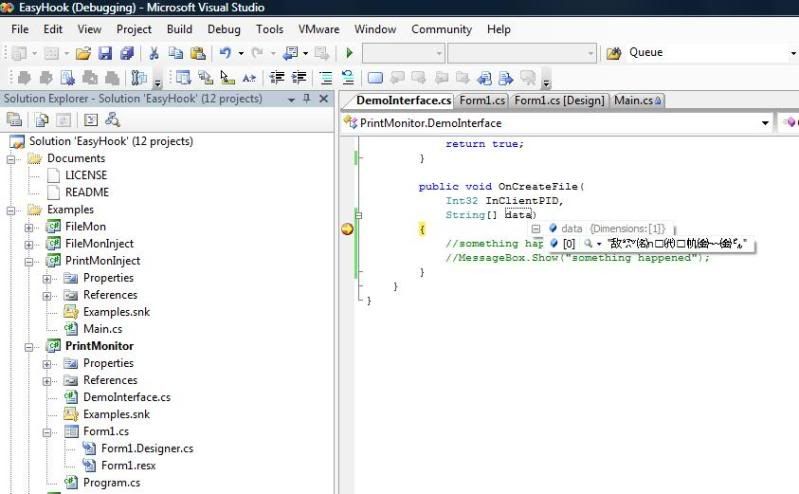Select DemoInterface.cs in PrintMonitor project
Viewport: 799px width, 494px height.
[127, 397]
